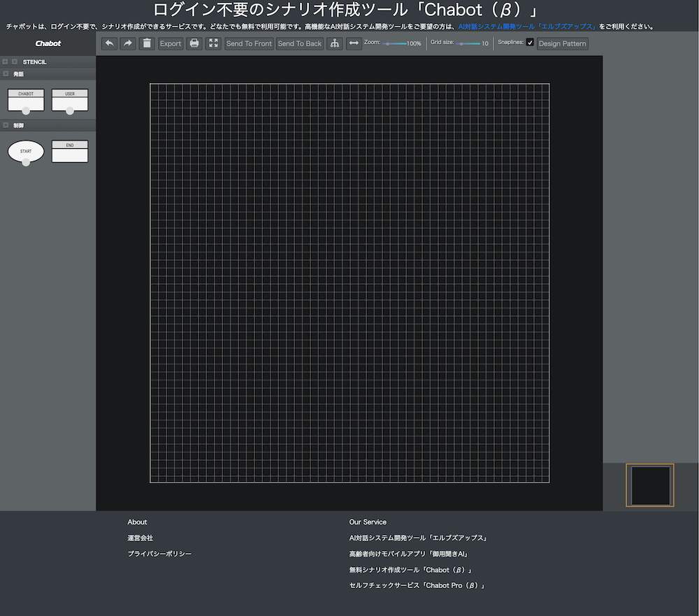Click the redo arrow icon

(x=128, y=43)
